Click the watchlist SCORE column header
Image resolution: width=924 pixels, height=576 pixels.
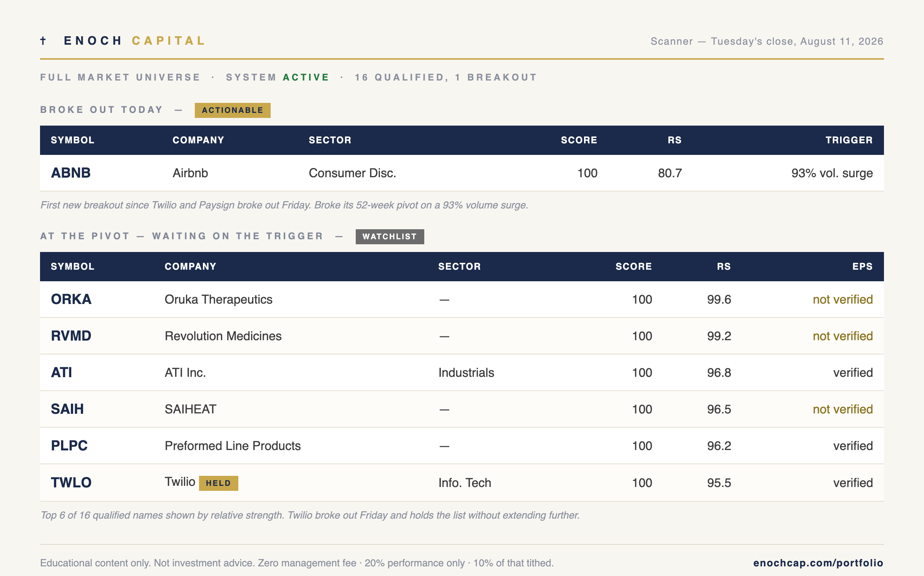634,267
